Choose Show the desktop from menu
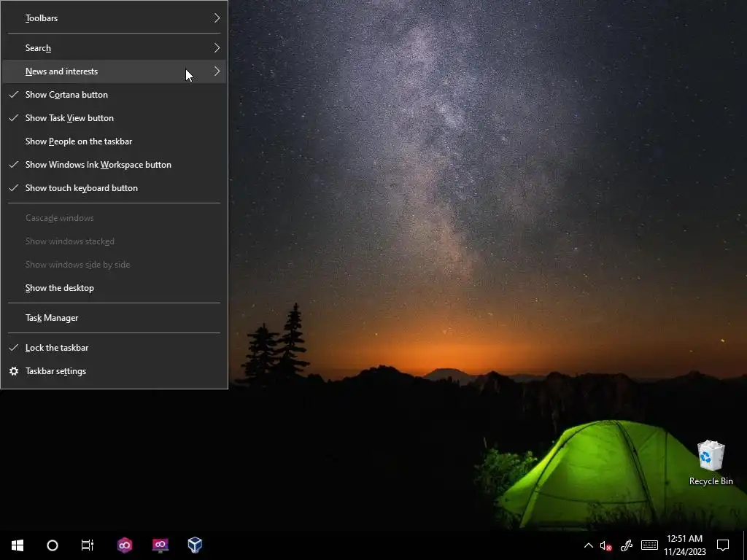 [115, 288]
